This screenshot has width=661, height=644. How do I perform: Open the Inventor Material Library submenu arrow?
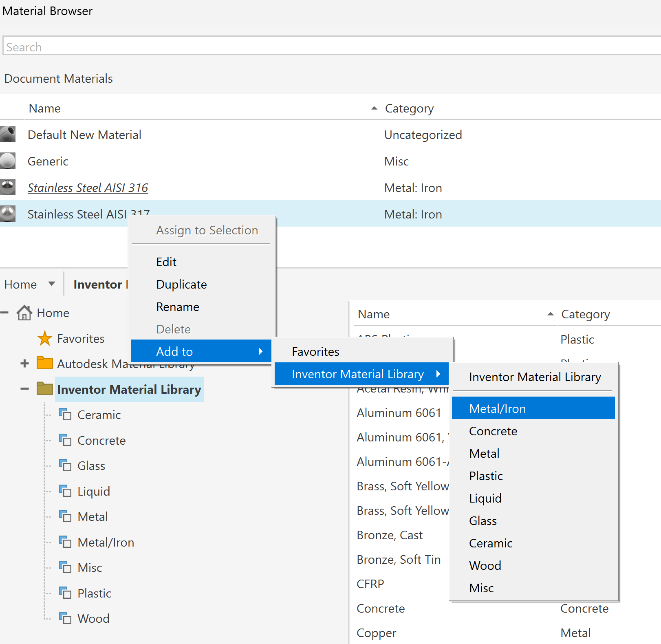(x=438, y=374)
